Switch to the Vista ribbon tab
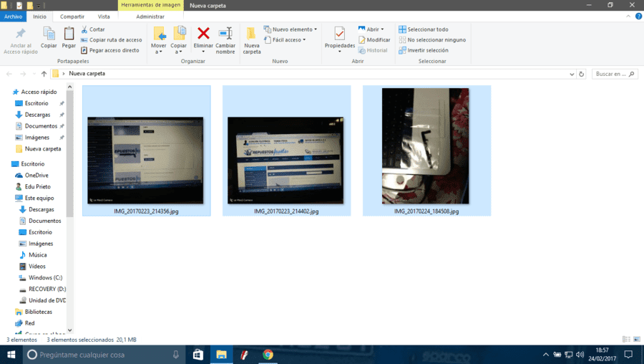The image size is (644, 364). click(x=104, y=16)
